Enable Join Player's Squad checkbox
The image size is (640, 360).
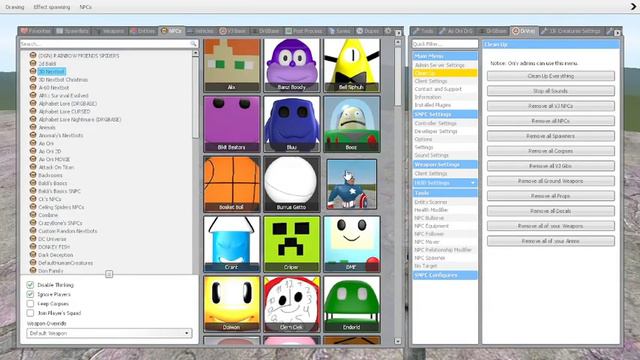pos(30,313)
